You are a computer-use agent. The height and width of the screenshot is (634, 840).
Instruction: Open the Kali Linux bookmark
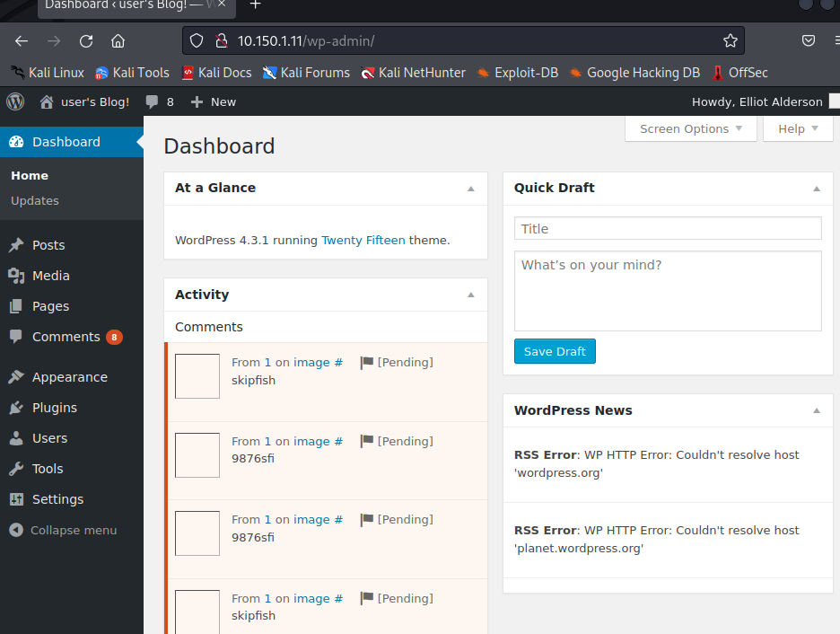pyautogui.click(x=48, y=73)
